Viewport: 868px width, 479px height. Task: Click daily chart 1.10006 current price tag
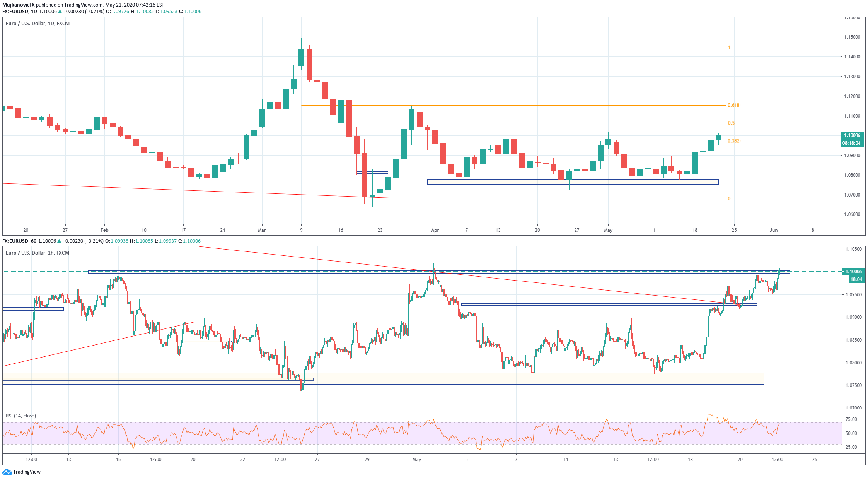click(x=852, y=135)
